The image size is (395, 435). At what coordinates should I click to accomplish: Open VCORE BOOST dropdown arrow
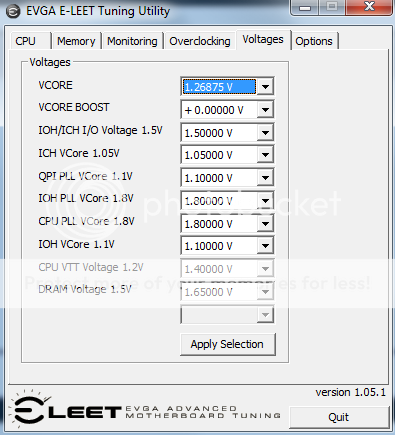point(265,110)
